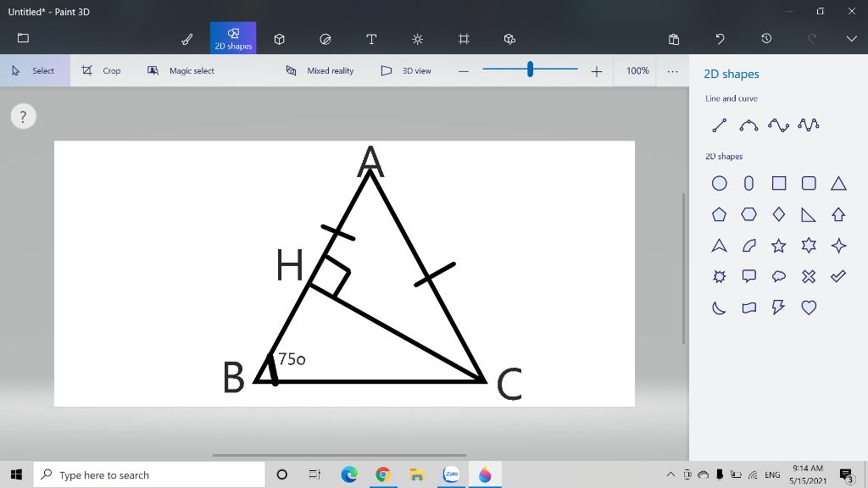
Task: Open Google Chrome from the taskbar
Action: tap(383, 474)
